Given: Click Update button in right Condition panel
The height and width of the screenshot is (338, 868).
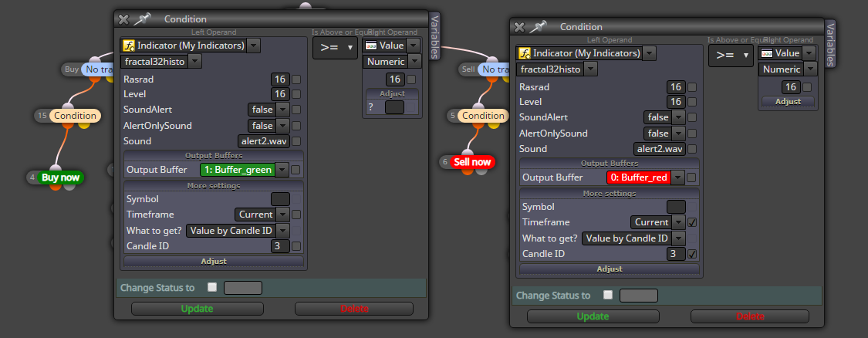Looking at the screenshot, I should coord(593,316).
